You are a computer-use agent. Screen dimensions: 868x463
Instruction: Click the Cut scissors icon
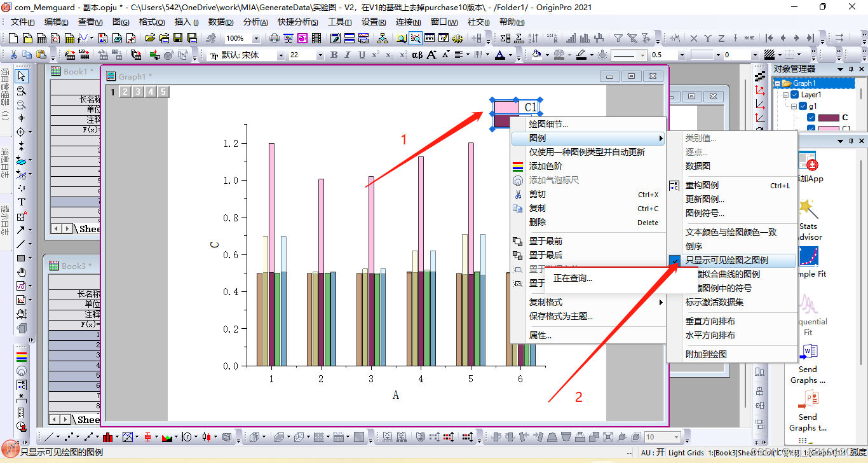(x=13, y=55)
